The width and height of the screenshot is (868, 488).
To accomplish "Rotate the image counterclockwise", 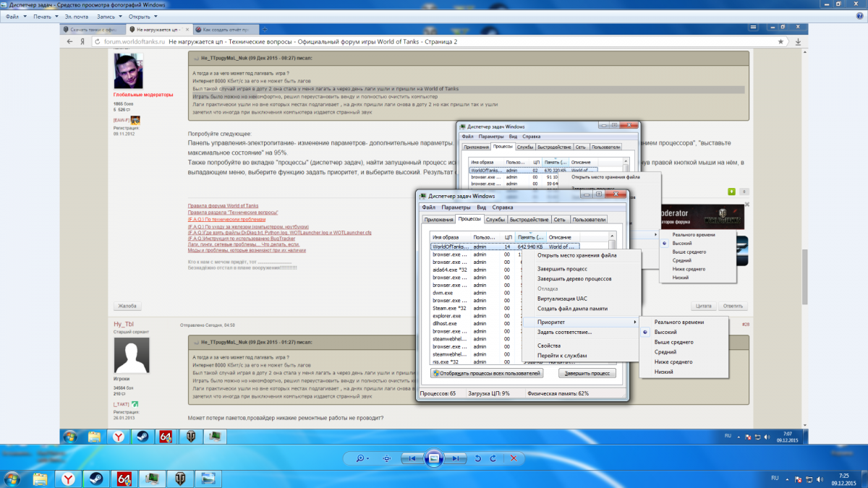I will point(477,458).
